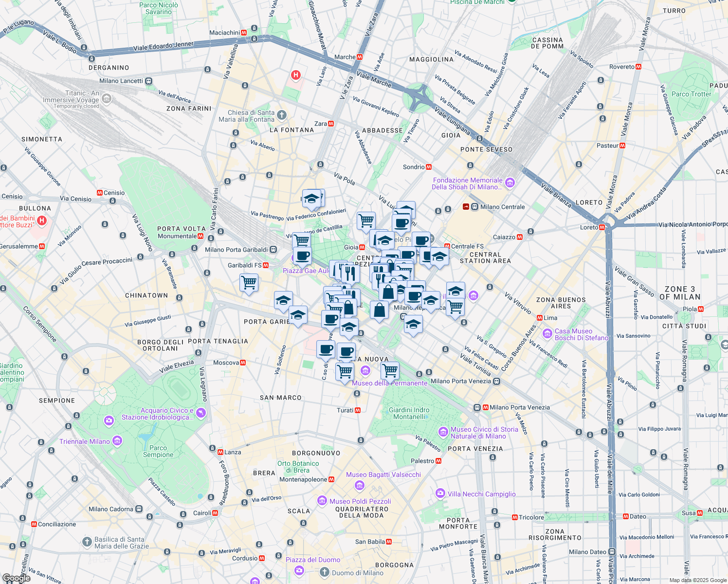
Task: Open the red hospital H marker near Via Lario
Action: [x=295, y=75]
